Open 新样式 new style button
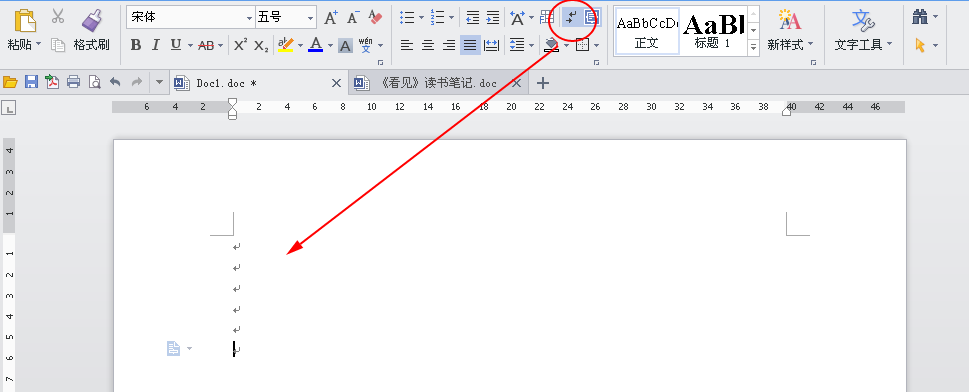The image size is (969, 392). [790, 30]
